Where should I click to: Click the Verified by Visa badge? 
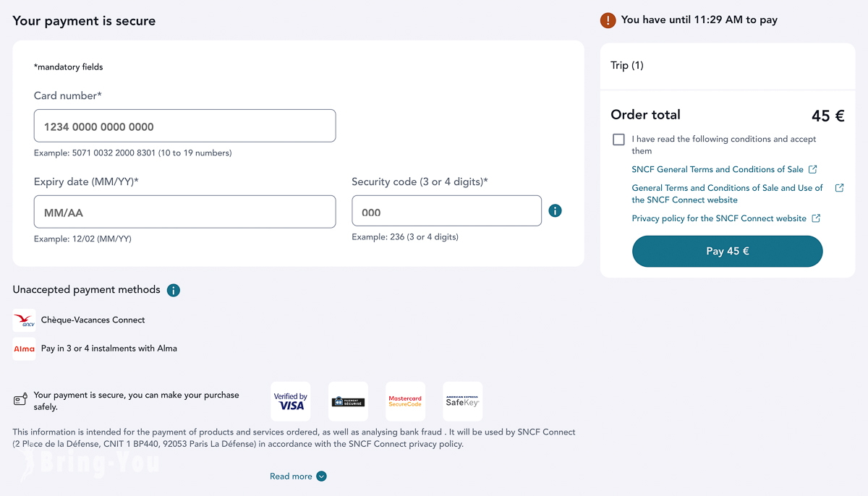point(291,401)
